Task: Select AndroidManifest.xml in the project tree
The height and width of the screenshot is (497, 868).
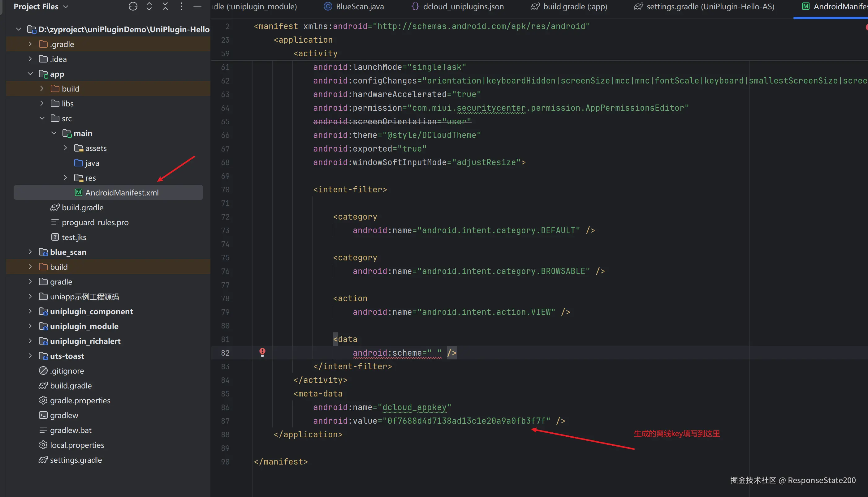Action: [x=122, y=192]
